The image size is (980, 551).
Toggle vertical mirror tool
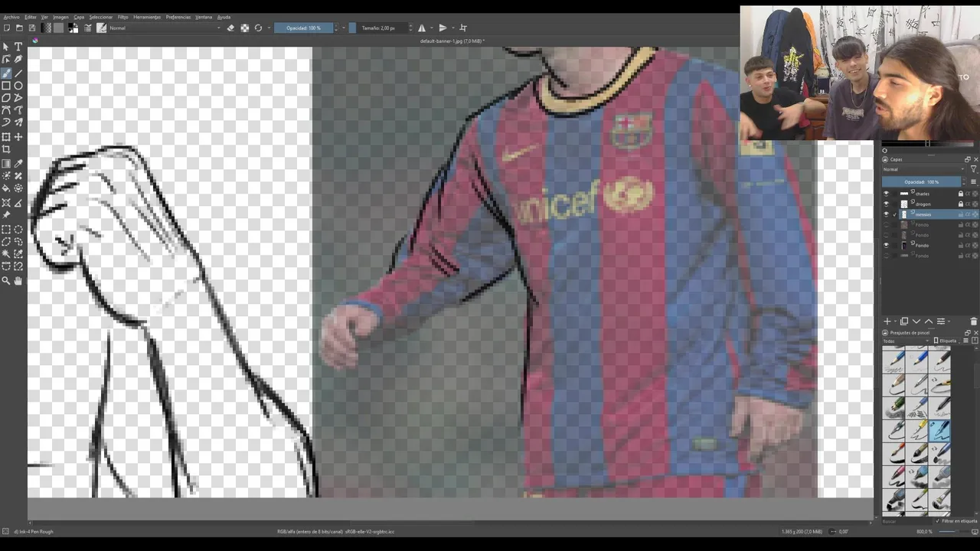click(x=443, y=28)
